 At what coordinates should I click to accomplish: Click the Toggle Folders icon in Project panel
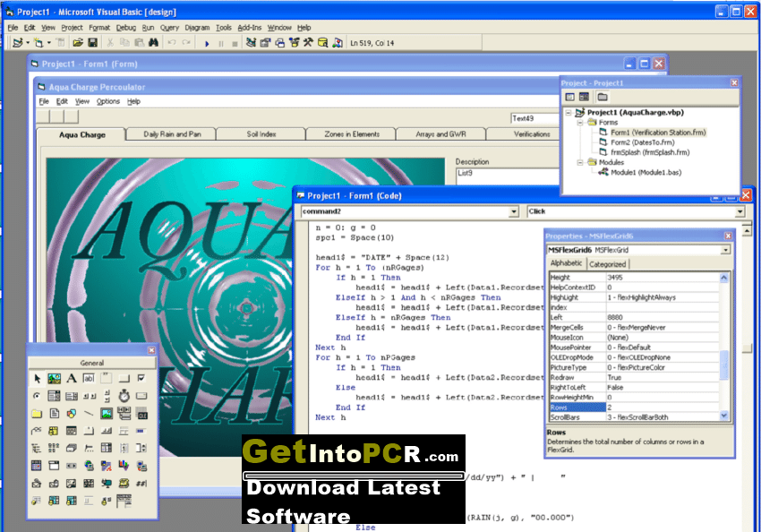603,97
